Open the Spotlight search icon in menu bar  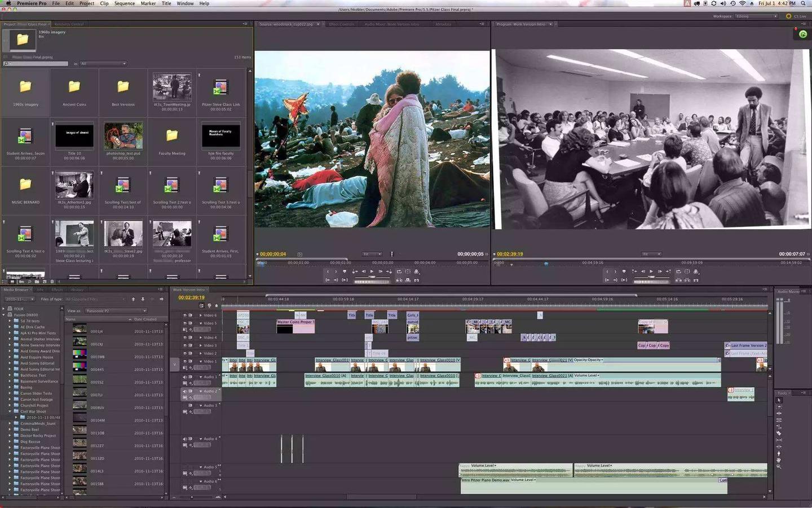pos(804,3)
